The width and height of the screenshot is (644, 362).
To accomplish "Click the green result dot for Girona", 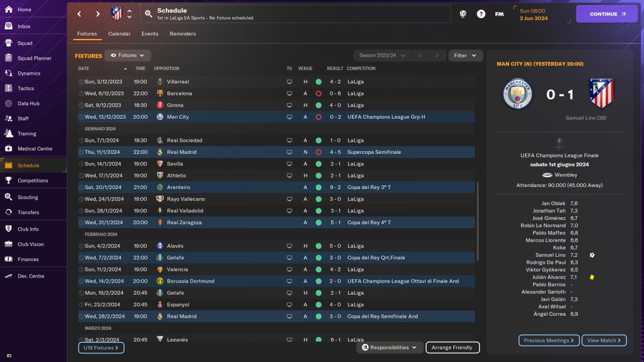I will 318,105.
